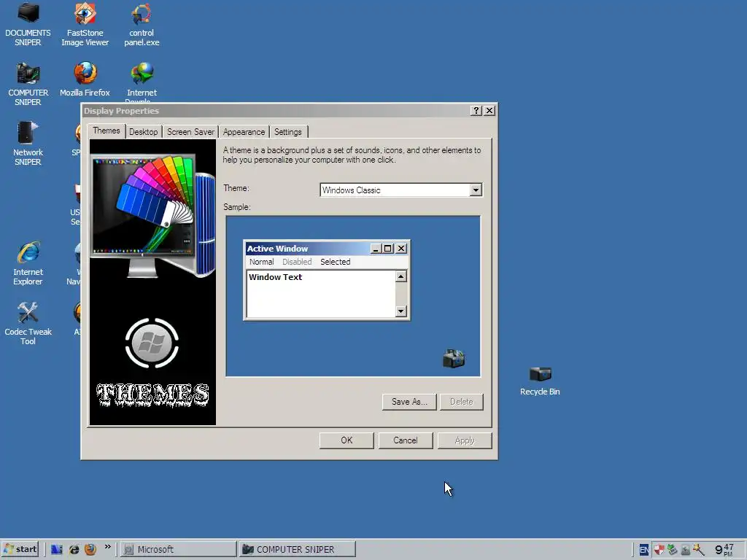Click sample window scroll down arrow

coord(401,311)
